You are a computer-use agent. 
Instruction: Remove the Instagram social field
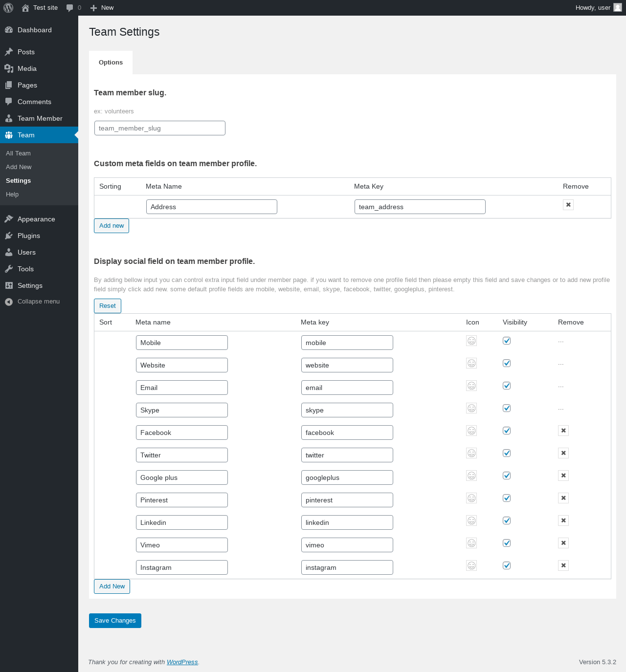(563, 565)
